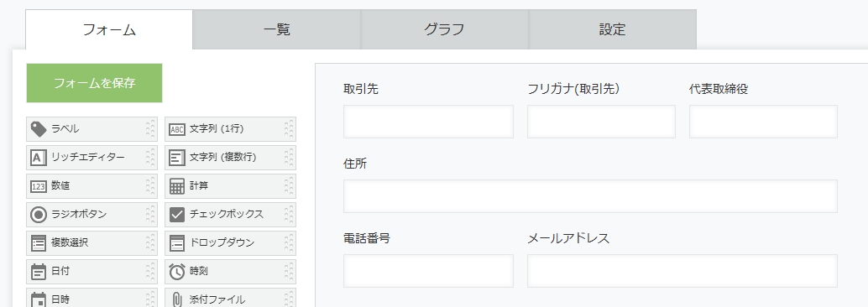Pick the ラジオボタン field type
868x307 pixels.
[x=92, y=215]
